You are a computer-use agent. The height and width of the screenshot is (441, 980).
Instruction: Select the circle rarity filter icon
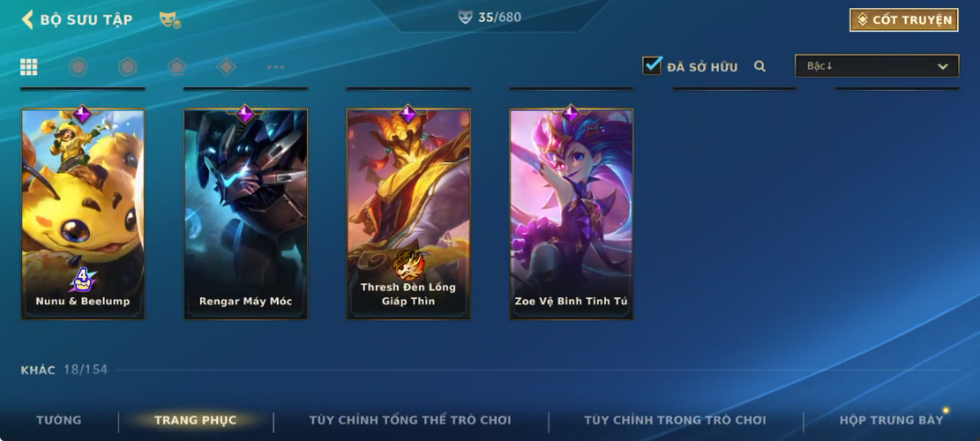(78, 67)
